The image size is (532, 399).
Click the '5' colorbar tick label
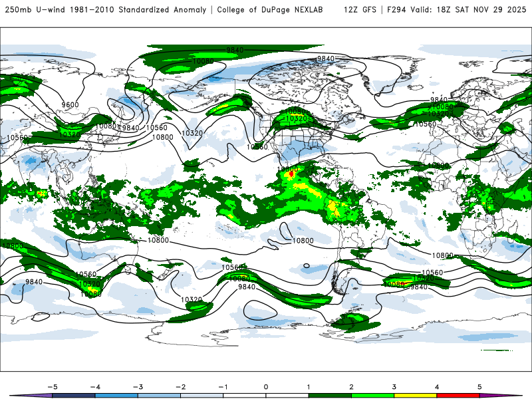[479, 387]
